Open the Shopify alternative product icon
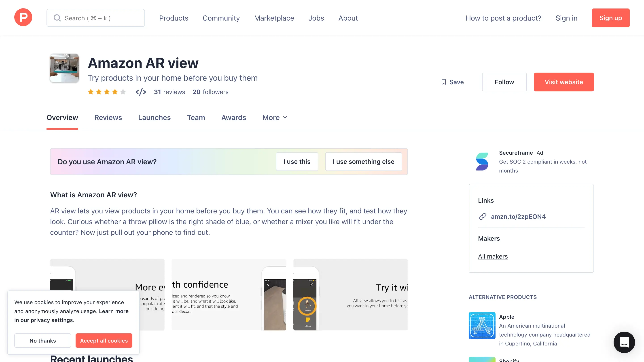The height and width of the screenshot is (362, 644). [482, 360]
